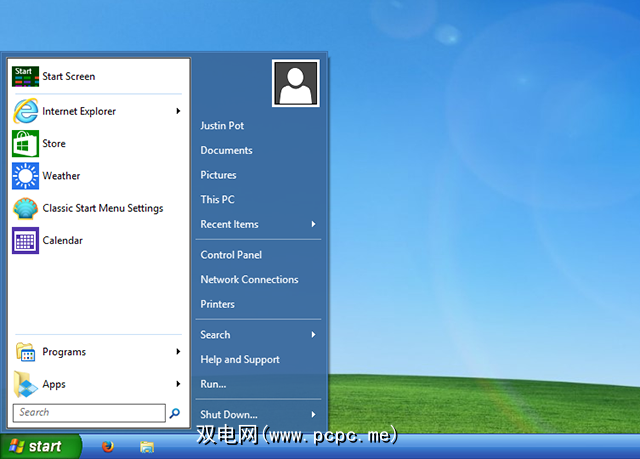
Task: Click the Shut Down... label
Action: pyautogui.click(x=229, y=415)
